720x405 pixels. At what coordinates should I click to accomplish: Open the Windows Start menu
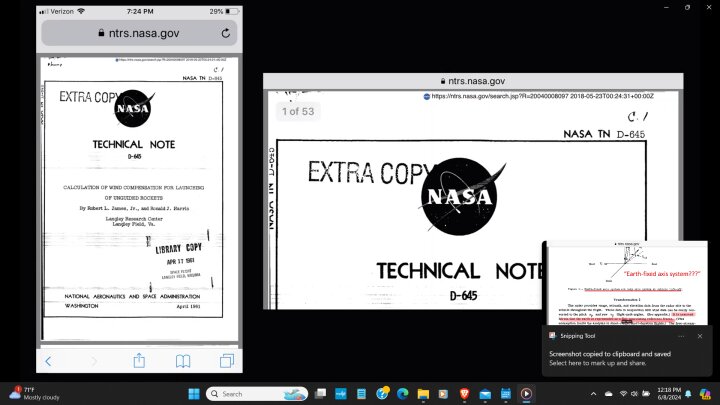click(194, 394)
